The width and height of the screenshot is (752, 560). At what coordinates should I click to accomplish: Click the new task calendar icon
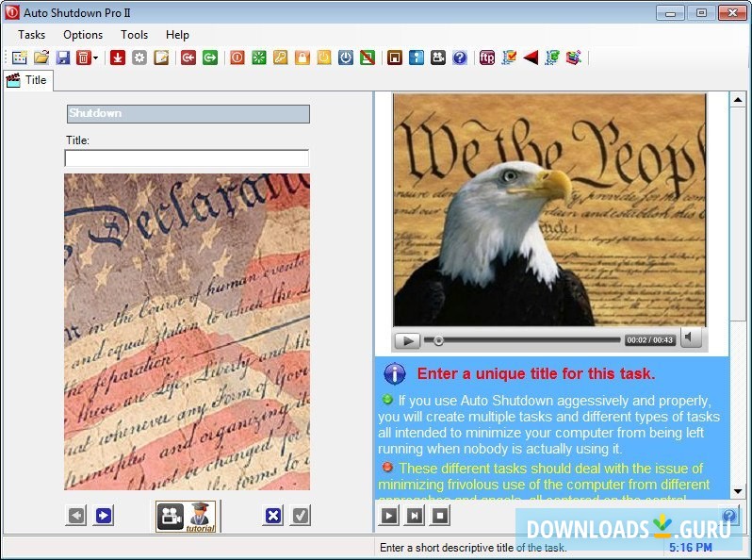20,58
